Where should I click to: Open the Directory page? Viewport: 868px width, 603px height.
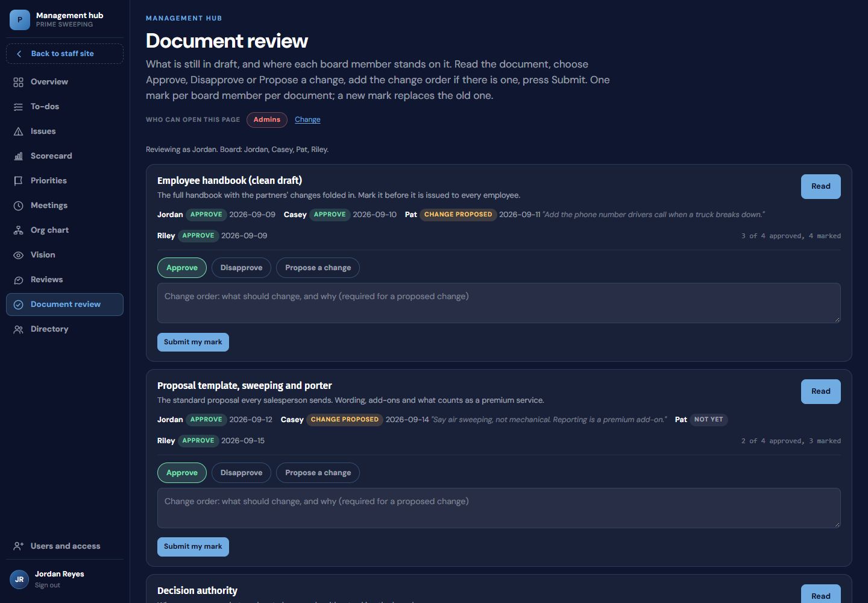pos(64,329)
